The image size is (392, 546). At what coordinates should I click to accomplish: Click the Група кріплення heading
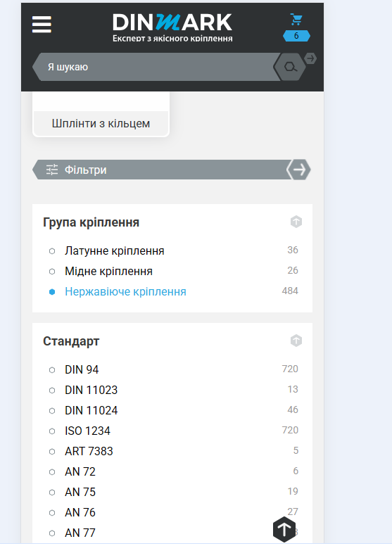(91, 222)
